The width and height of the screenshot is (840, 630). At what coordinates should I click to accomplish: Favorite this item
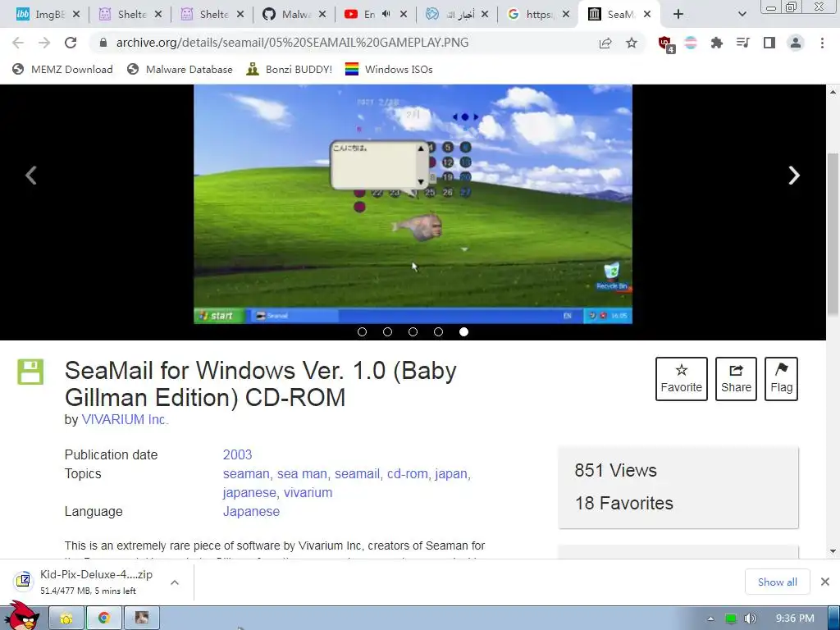[x=682, y=379]
